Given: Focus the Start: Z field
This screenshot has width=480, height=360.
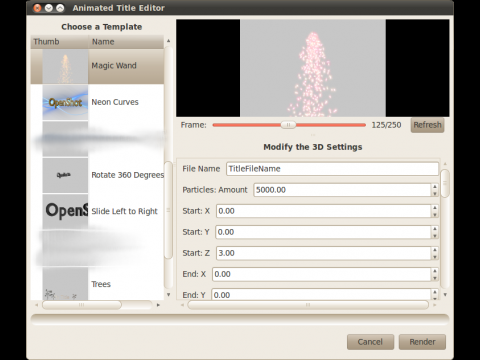Looking at the screenshot, I should click(324, 253).
